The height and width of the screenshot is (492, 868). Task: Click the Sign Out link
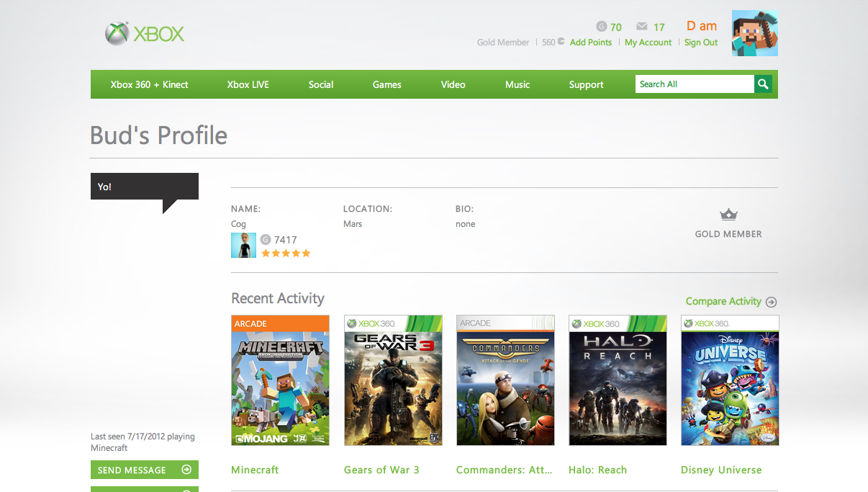pyautogui.click(x=701, y=43)
